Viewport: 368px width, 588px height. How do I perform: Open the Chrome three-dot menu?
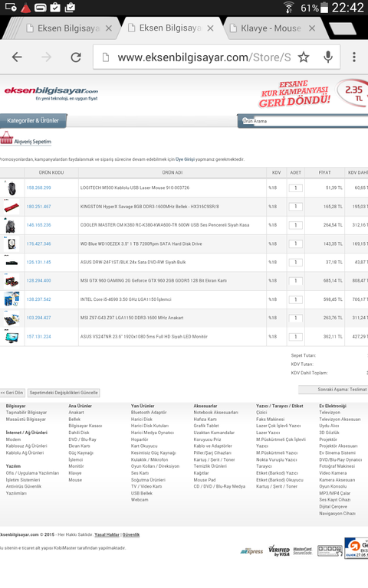click(353, 57)
